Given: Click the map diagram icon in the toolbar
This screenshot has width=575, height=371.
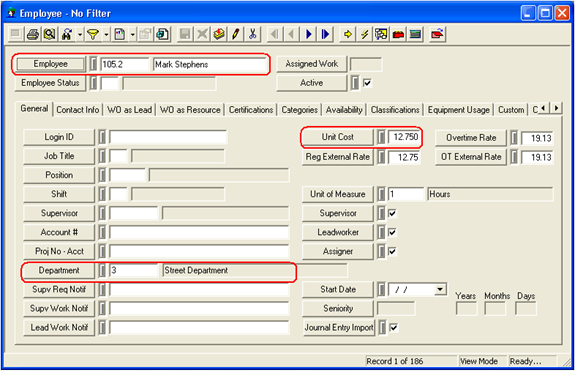Looking at the screenshot, I should point(381,34).
